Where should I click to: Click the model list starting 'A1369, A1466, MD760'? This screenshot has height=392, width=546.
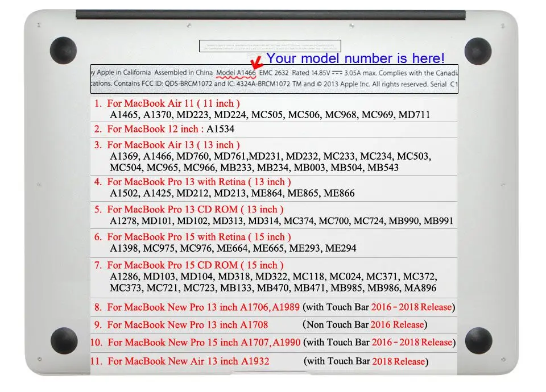(x=271, y=156)
